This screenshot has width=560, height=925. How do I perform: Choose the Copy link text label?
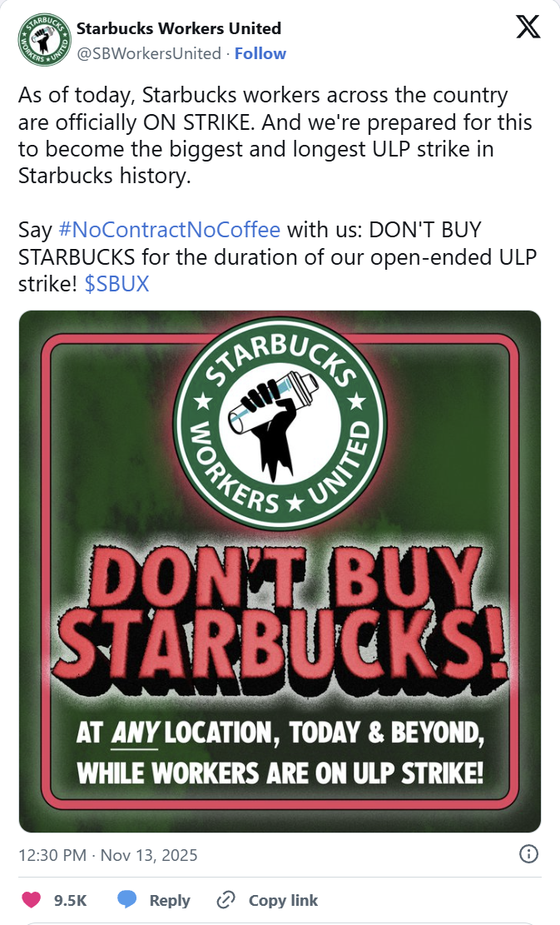point(283,900)
